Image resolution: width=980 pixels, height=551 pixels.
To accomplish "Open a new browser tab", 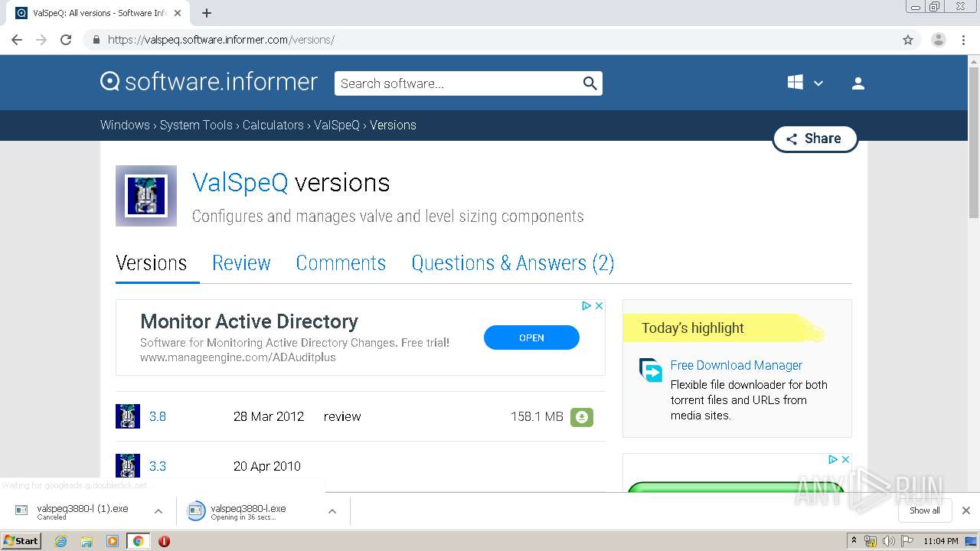I will 207,13.
